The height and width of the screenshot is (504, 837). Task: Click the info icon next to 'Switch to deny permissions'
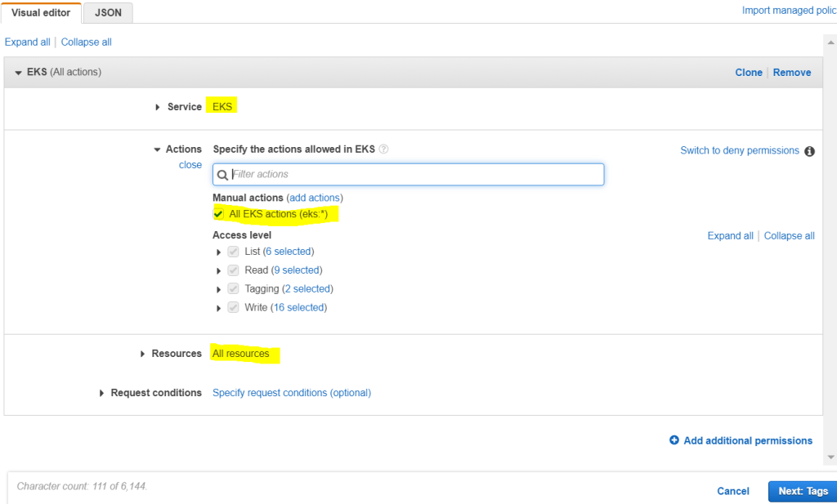pos(809,151)
